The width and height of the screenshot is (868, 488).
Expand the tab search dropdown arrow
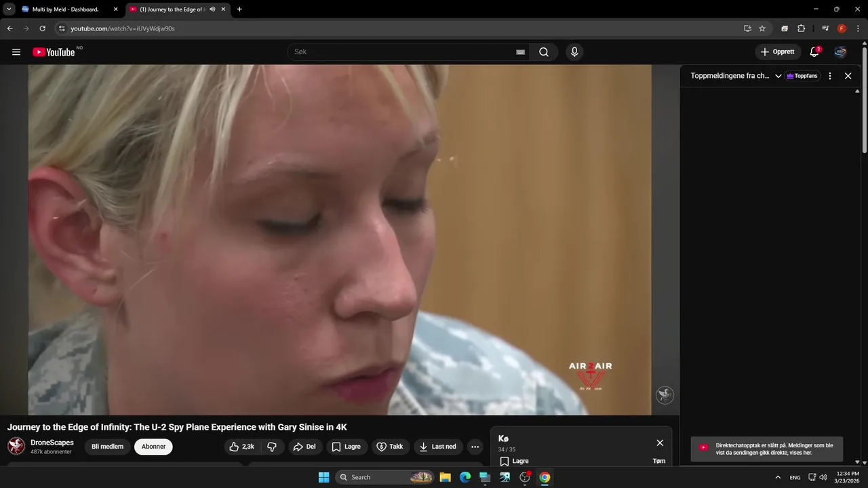pos(9,9)
